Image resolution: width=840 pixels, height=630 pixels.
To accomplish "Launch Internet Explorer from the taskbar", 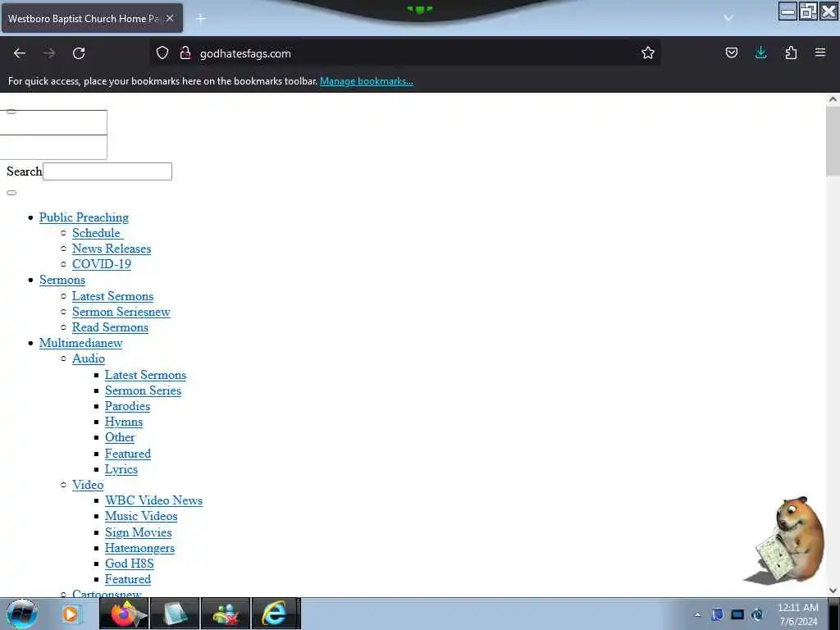I will (x=276, y=614).
